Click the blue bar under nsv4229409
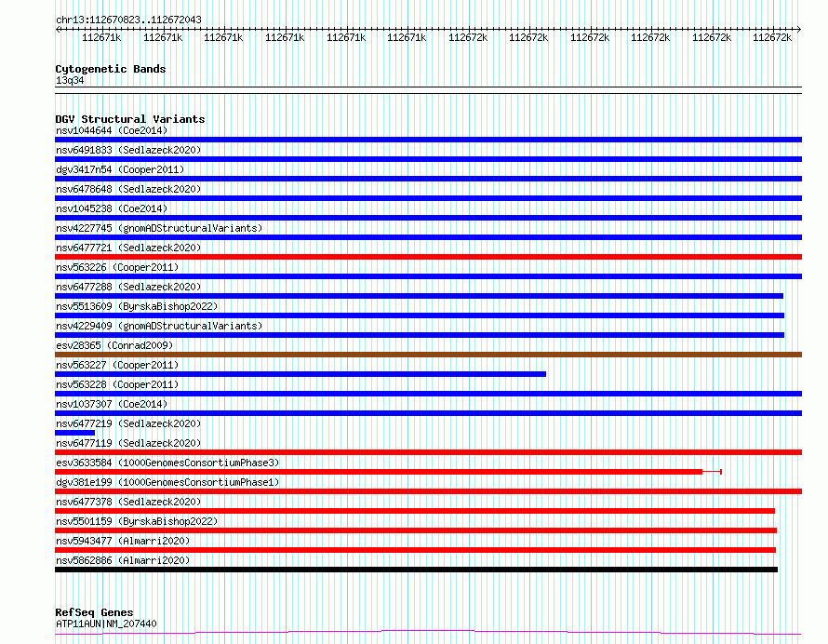 point(420,335)
